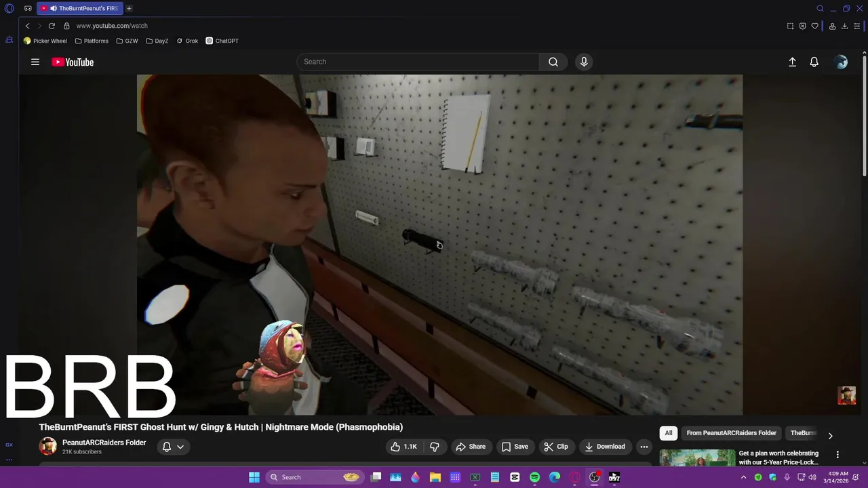Screen dimensions: 868x488
Task: Open the browser downloads icon
Action: coord(844,26)
